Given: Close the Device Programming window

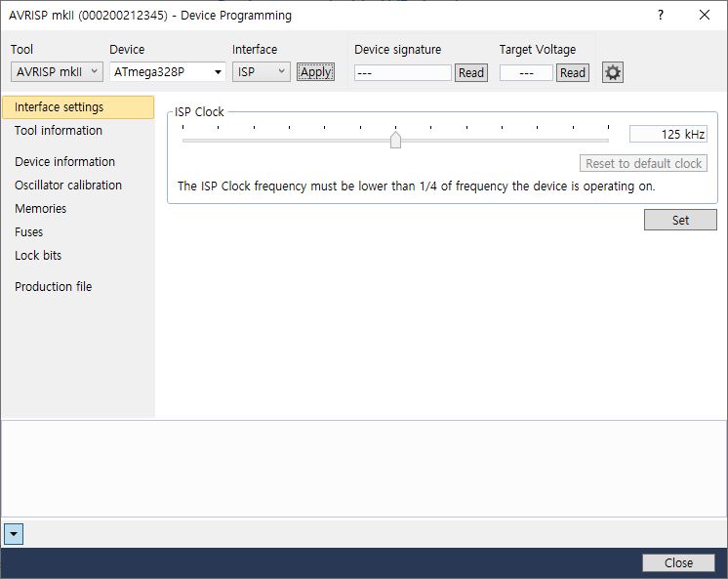Looking at the screenshot, I should [x=705, y=15].
